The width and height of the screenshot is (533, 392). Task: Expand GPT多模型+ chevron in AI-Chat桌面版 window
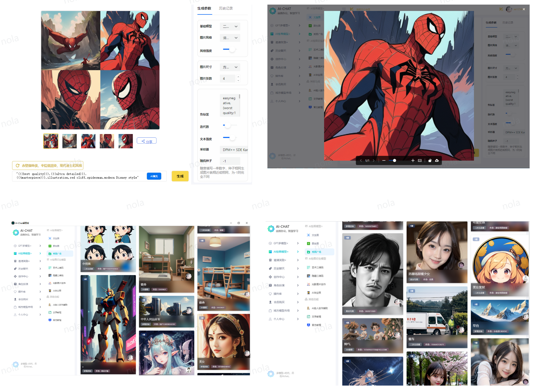(40, 246)
